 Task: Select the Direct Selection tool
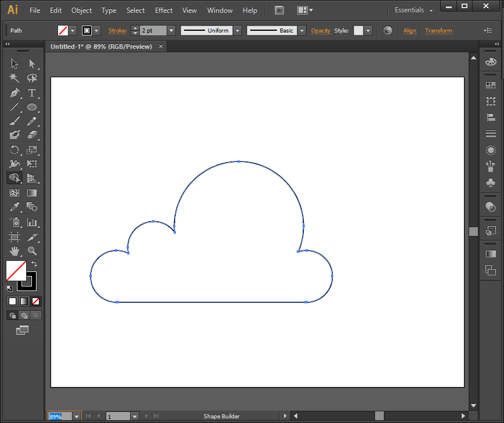(x=32, y=64)
